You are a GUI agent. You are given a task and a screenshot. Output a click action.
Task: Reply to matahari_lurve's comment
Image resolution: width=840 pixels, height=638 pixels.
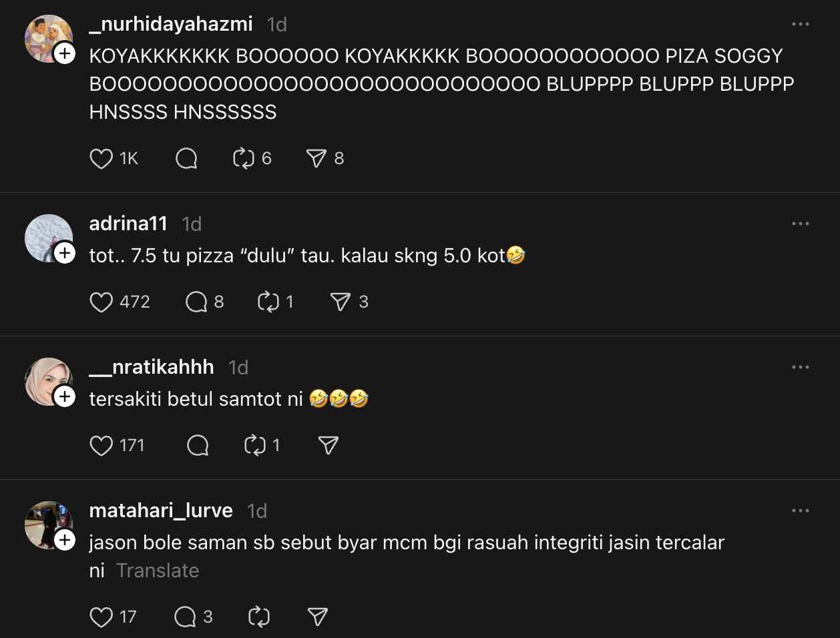[185, 617]
